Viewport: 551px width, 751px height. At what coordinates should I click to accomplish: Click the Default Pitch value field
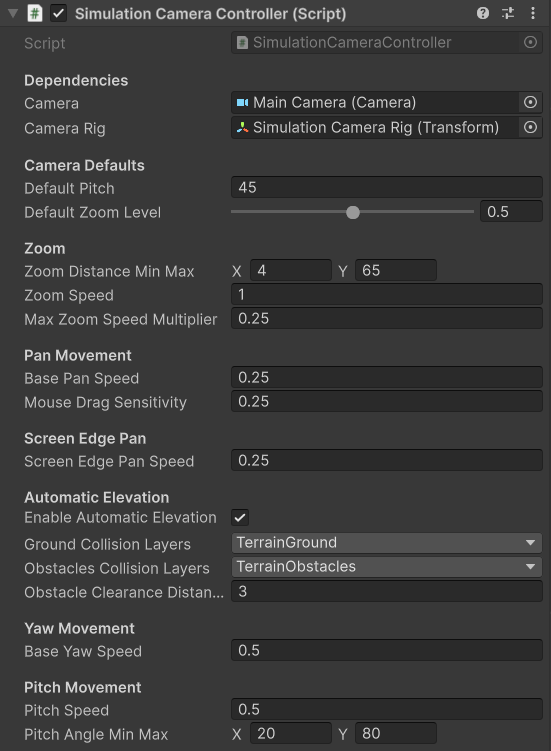(387, 187)
